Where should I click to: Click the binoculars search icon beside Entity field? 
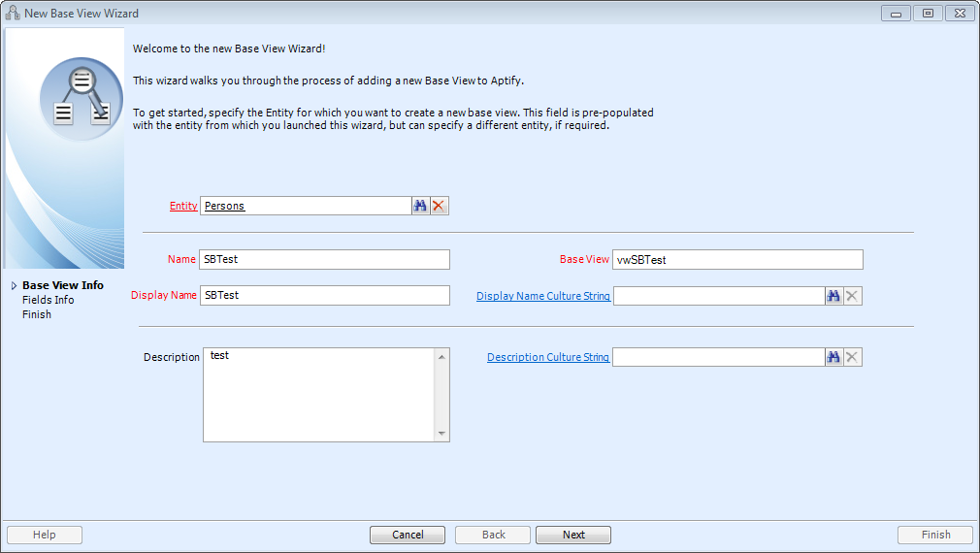[x=421, y=206]
